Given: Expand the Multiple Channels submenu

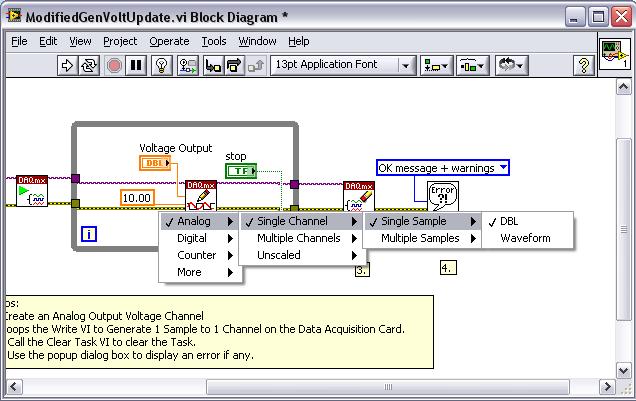Looking at the screenshot, I should [302, 238].
